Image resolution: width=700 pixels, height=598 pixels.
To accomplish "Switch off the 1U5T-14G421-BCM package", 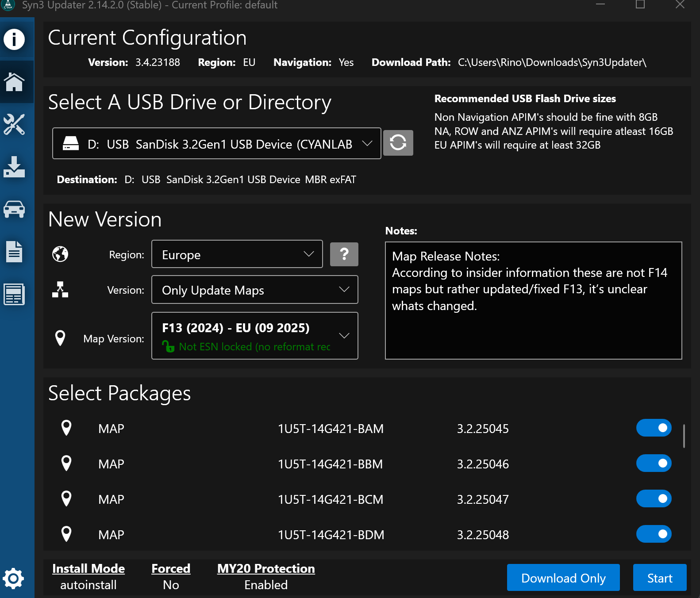I will [654, 499].
